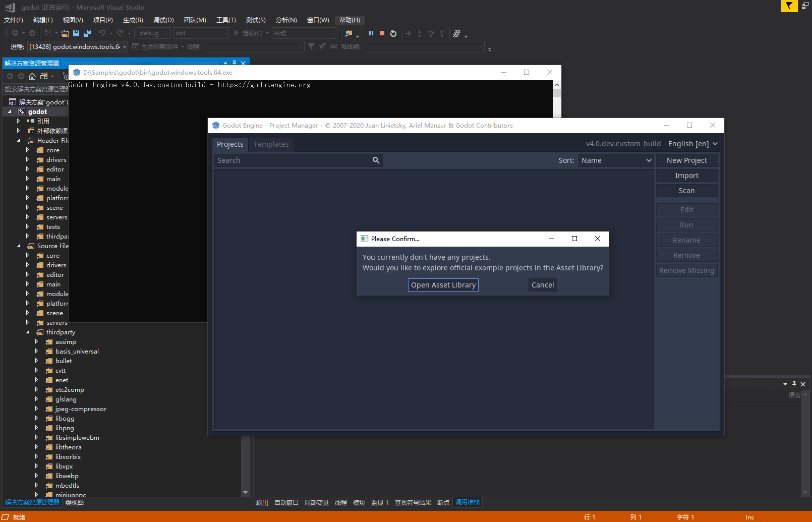Screen dimensions: 812x522
Task: Click the yellow feedback filter icon
Action: click(x=789, y=6)
